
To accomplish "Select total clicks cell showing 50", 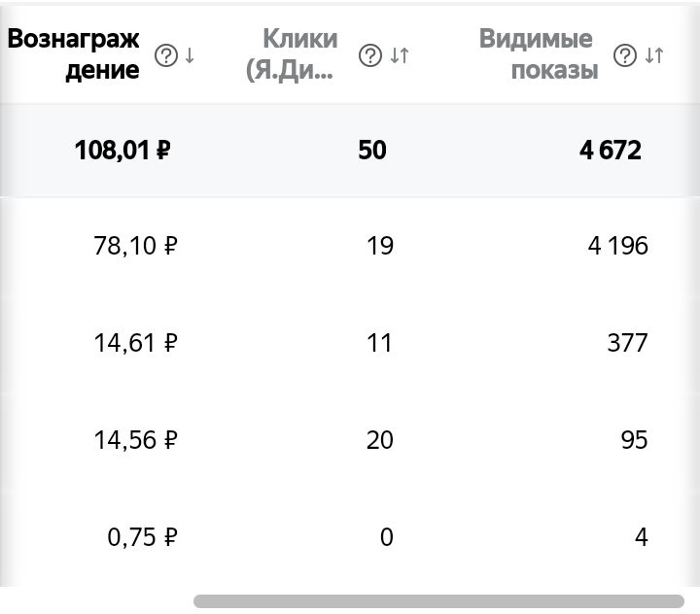I will pos(371,150).
